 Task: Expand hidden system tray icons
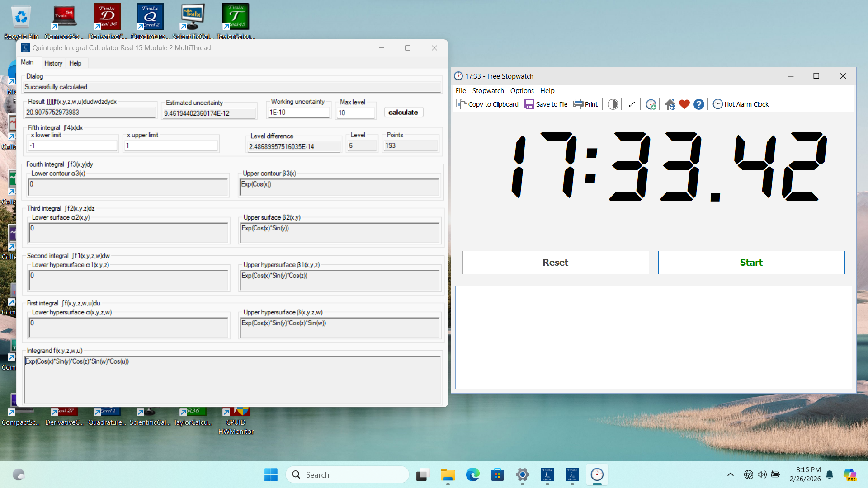click(730, 474)
